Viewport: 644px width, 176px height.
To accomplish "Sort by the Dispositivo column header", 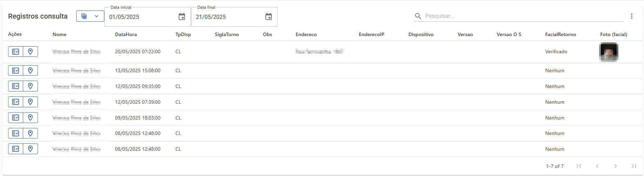I will click(x=421, y=34).
